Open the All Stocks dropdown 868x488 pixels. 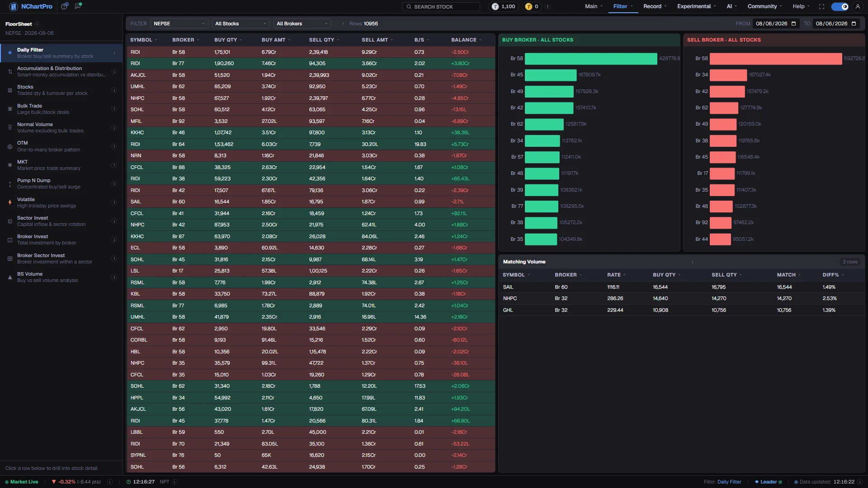point(241,23)
